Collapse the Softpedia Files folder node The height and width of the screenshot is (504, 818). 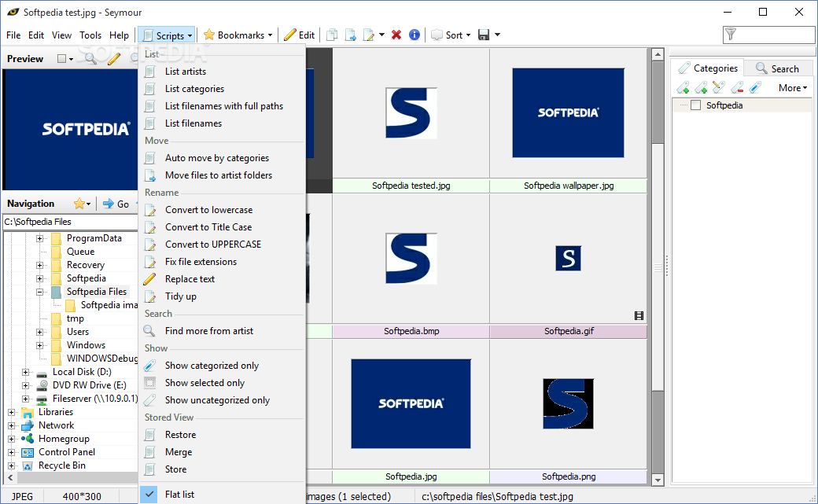[39, 292]
